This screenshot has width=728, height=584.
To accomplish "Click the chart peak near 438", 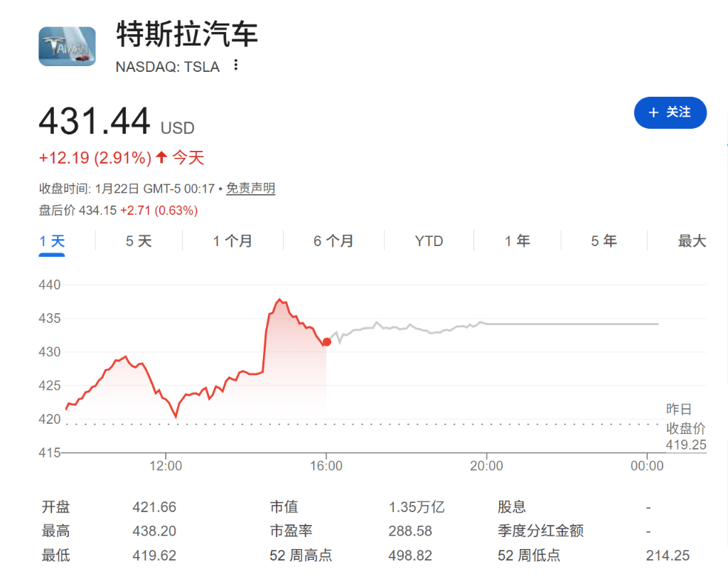I will (279, 300).
